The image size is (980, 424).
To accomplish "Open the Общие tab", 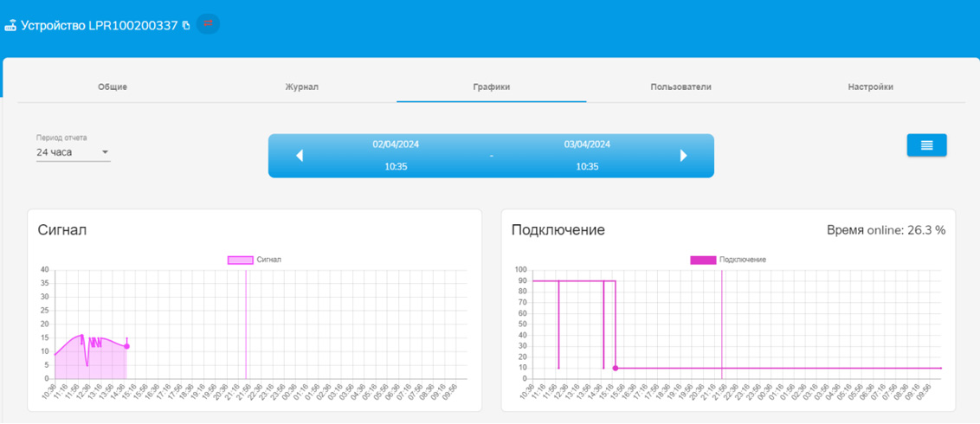I will tap(113, 87).
